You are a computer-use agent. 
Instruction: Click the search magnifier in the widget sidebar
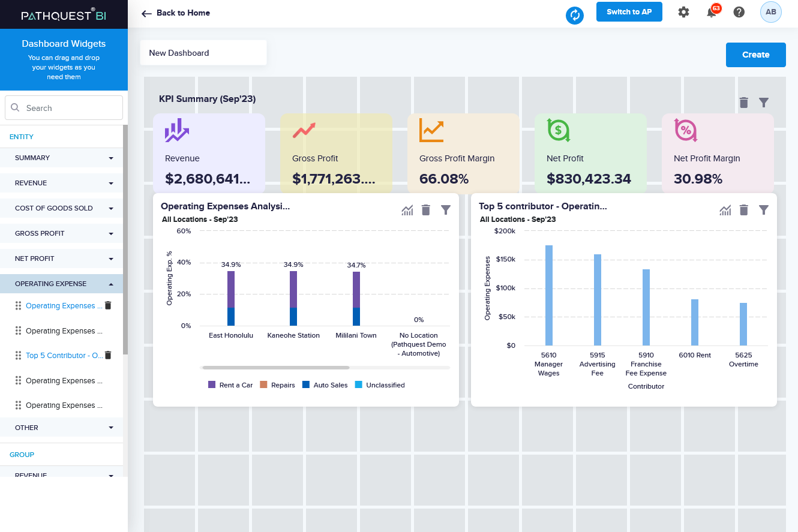(15, 107)
